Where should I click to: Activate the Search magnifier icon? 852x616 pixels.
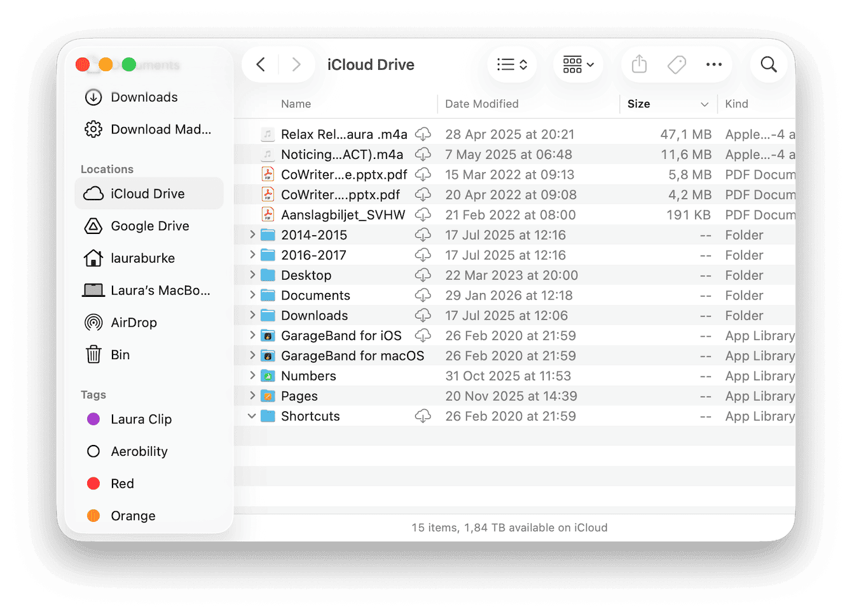[768, 64]
